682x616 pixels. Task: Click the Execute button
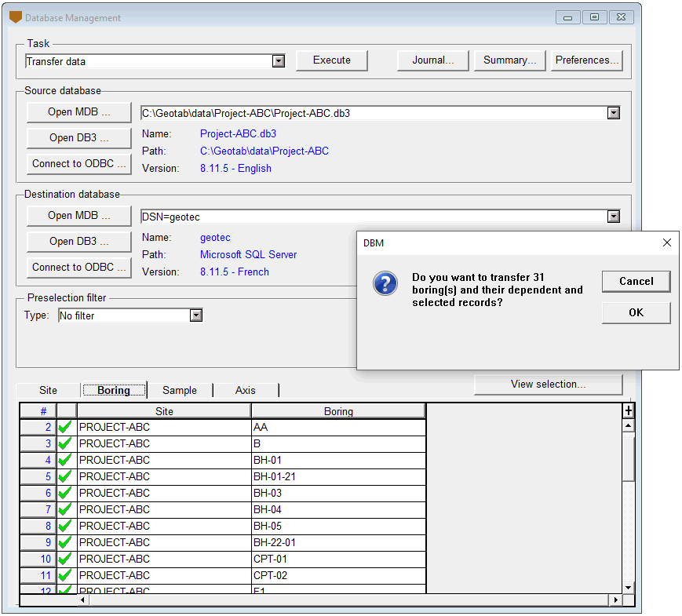(x=331, y=60)
